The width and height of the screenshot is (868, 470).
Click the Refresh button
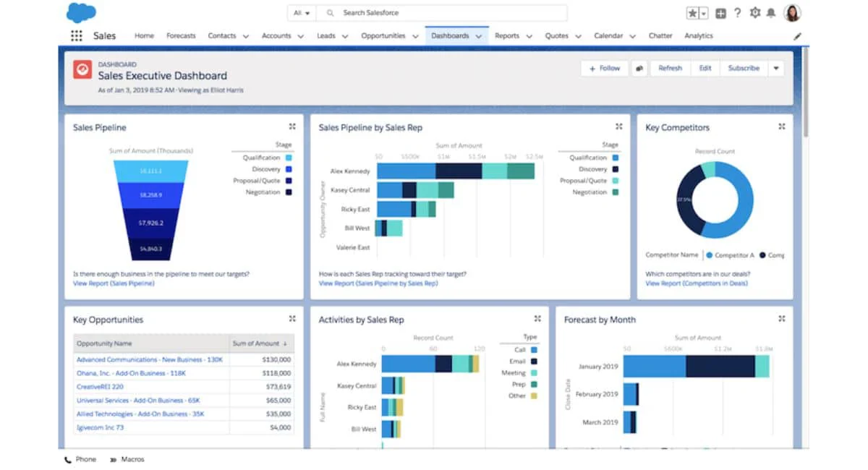pos(671,69)
